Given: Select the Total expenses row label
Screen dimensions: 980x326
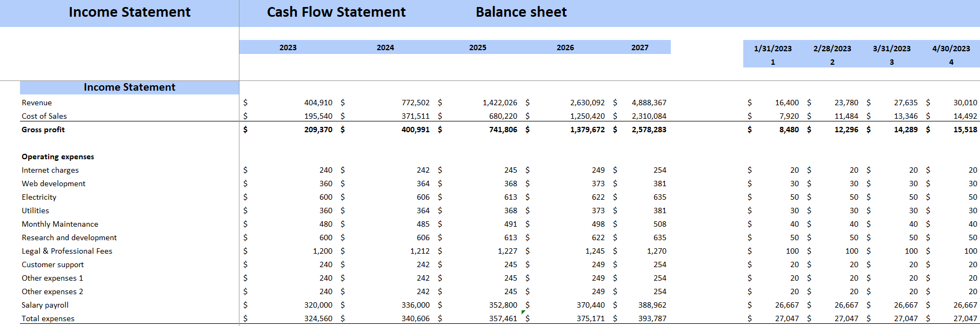Looking at the screenshot, I should 48,318.
